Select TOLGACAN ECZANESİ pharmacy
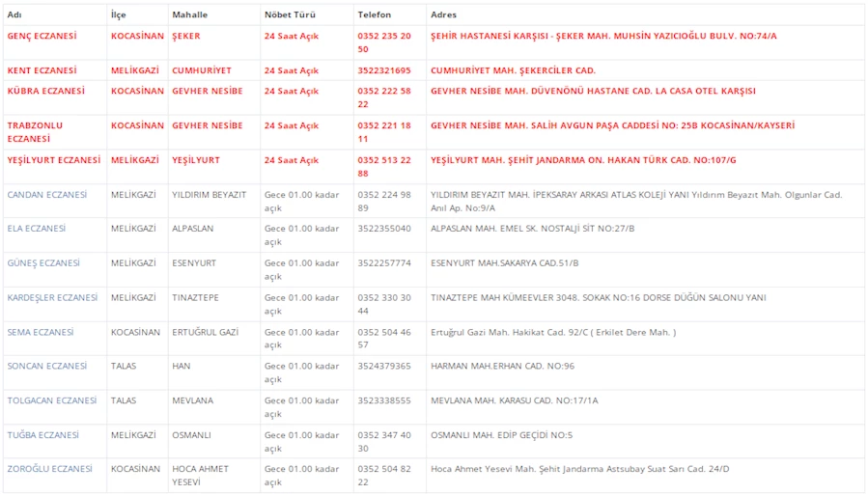The width and height of the screenshot is (868, 495). [x=52, y=400]
